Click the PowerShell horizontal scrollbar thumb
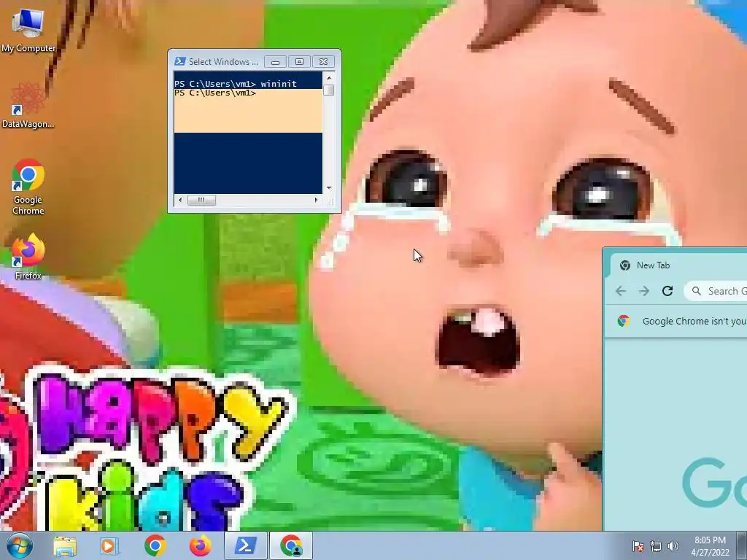The height and width of the screenshot is (560, 747). pos(201,200)
